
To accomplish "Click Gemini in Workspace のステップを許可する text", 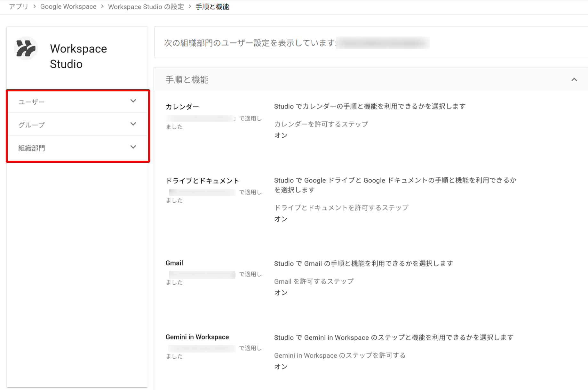I will point(340,355).
